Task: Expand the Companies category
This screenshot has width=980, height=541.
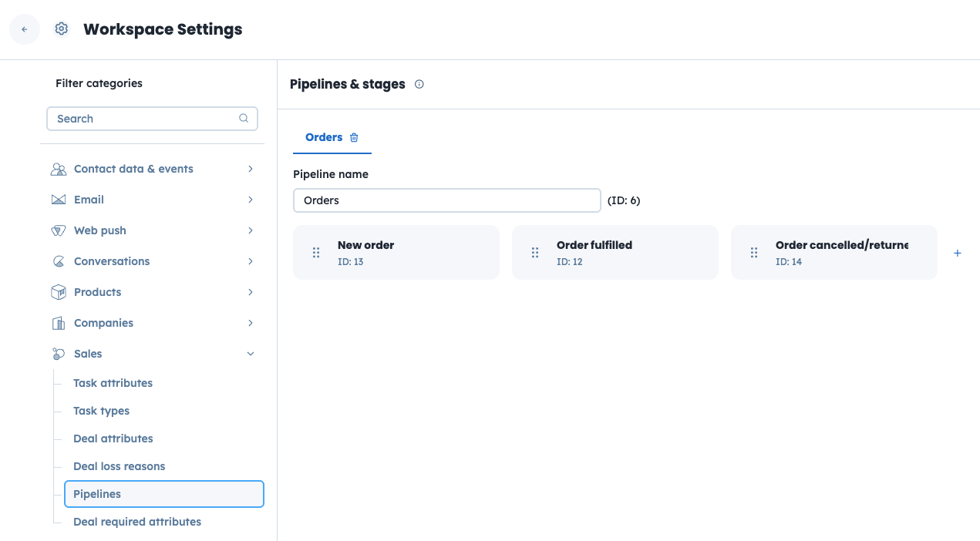Action: tap(250, 322)
